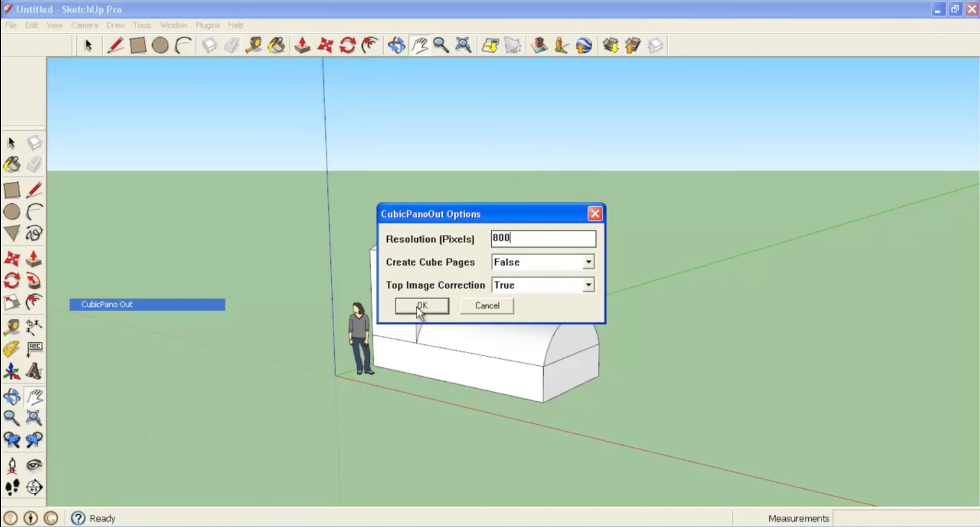This screenshot has width=980, height=527.
Task: Select the 3D Text tool
Action: pyautogui.click(x=34, y=371)
